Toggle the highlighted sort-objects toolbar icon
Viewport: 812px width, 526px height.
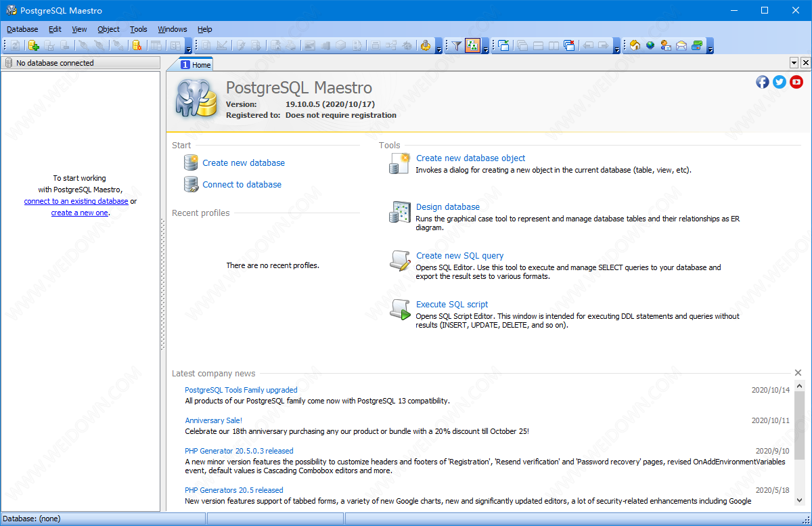472,45
